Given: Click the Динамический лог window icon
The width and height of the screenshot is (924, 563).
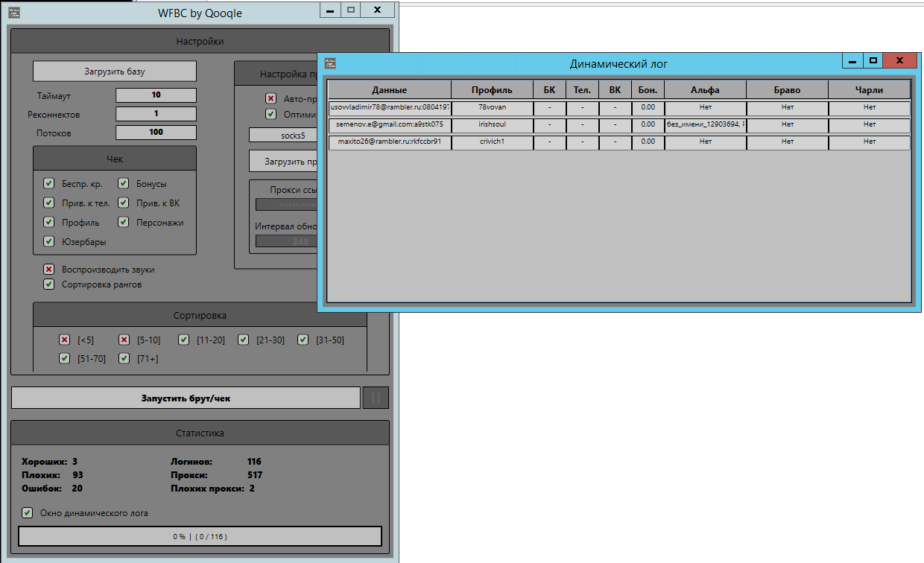Looking at the screenshot, I should pyautogui.click(x=330, y=63).
